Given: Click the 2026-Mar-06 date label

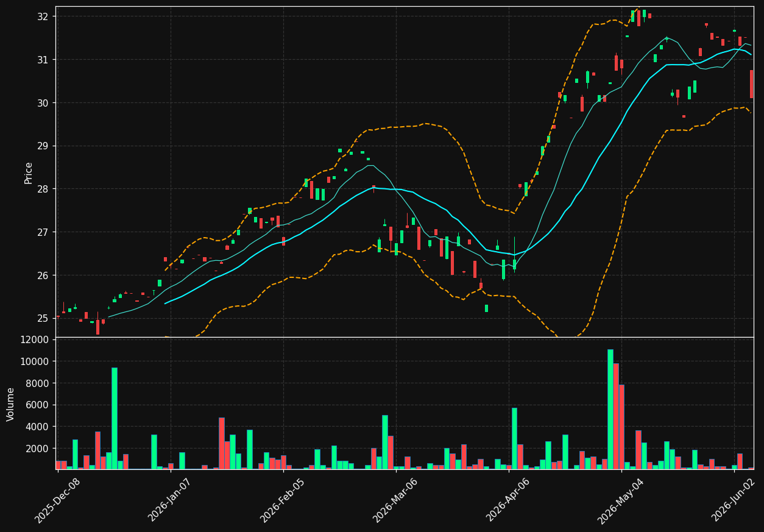Looking at the screenshot, I should pyautogui.click(x=396, y=500).
